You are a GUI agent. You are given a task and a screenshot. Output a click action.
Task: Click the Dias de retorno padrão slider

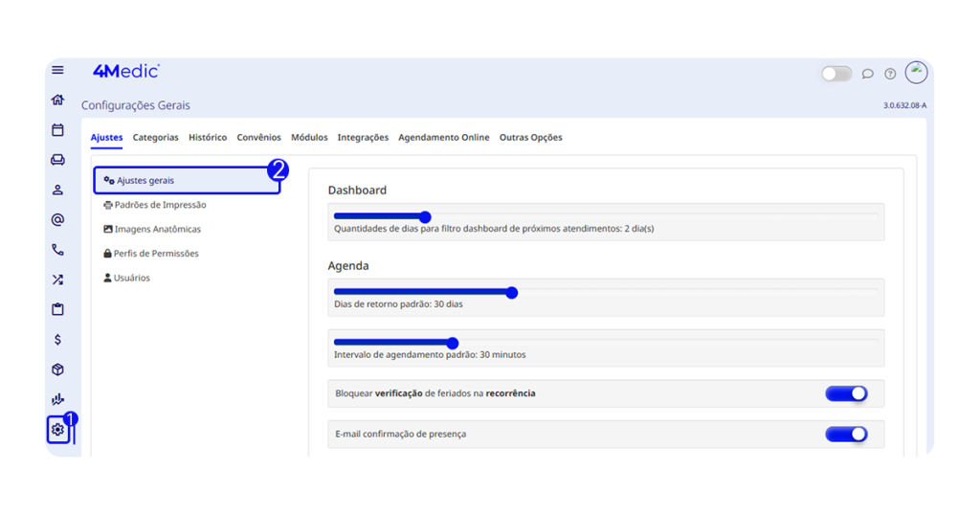tap(512, 293)
